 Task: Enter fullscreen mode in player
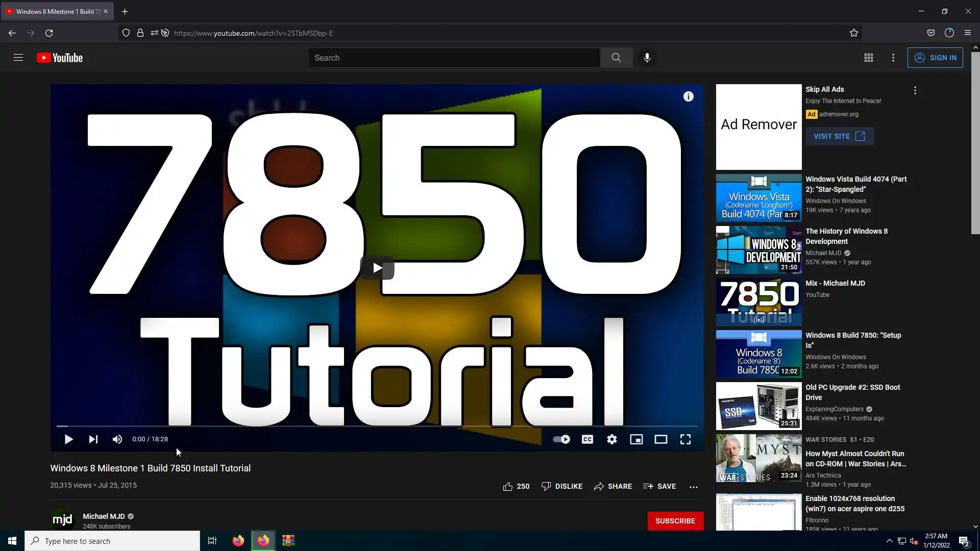point(685,439)
